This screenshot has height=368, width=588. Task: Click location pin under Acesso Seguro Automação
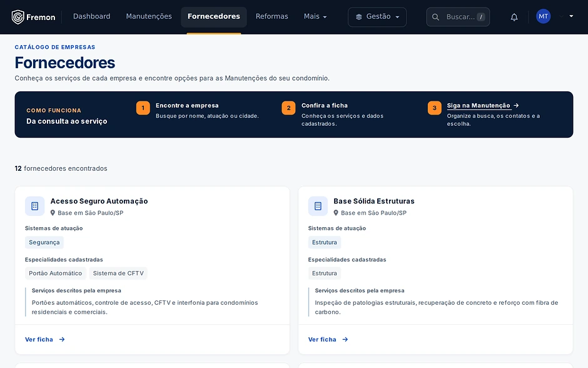pyautogui.click(x=53, y=213)
